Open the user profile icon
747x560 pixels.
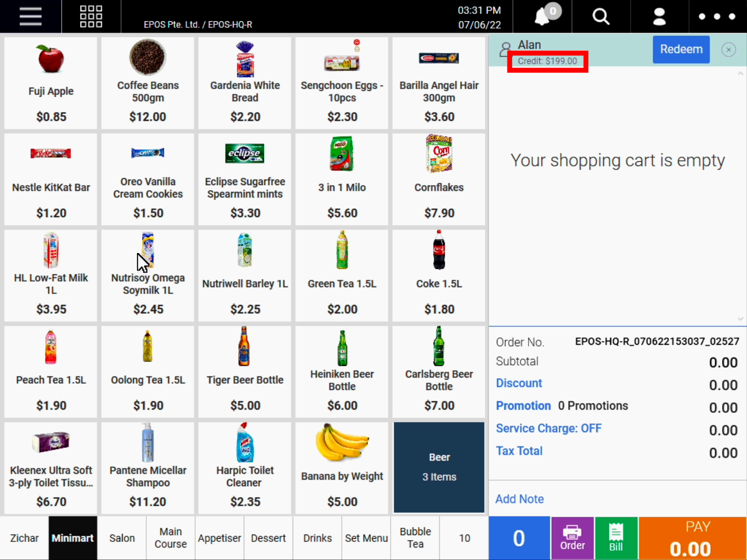coord(659,17)
